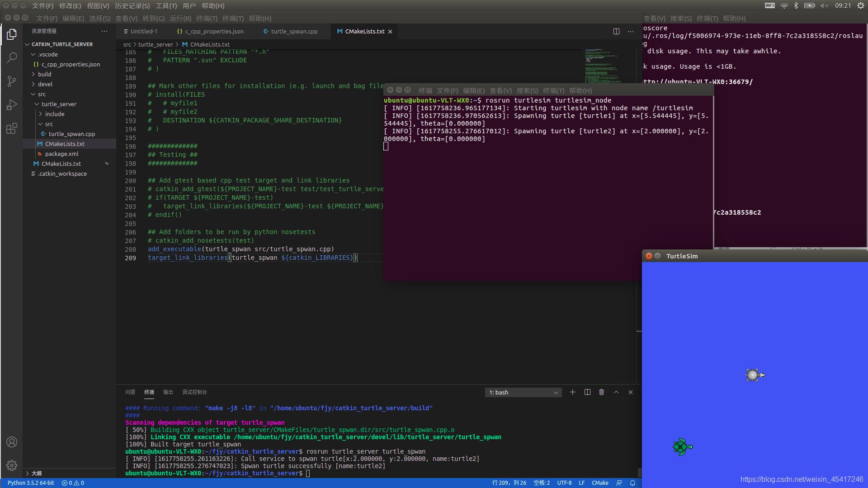
Task: Open the Explorer view in activity bar
Action: pos(12,34)
